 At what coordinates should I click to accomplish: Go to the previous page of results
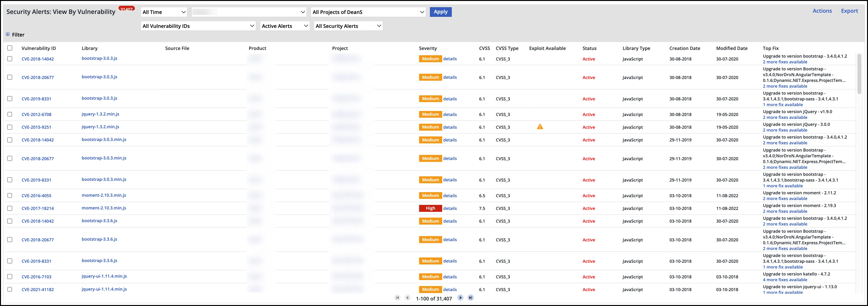[408, 298]
